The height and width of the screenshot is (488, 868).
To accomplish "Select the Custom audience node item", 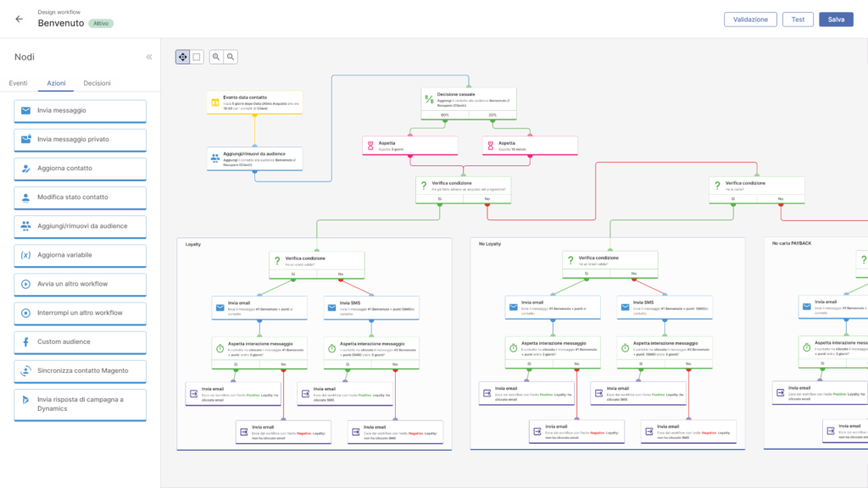I will 81,342.
